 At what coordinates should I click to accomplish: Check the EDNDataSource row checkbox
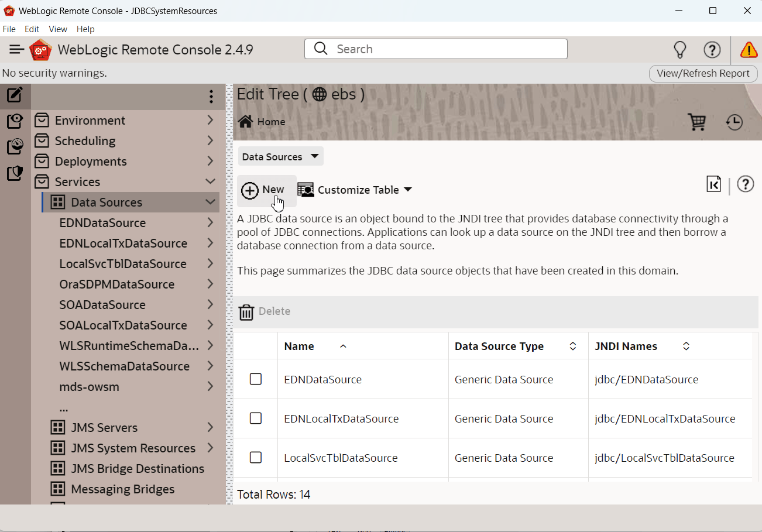(x=256, y=379)
